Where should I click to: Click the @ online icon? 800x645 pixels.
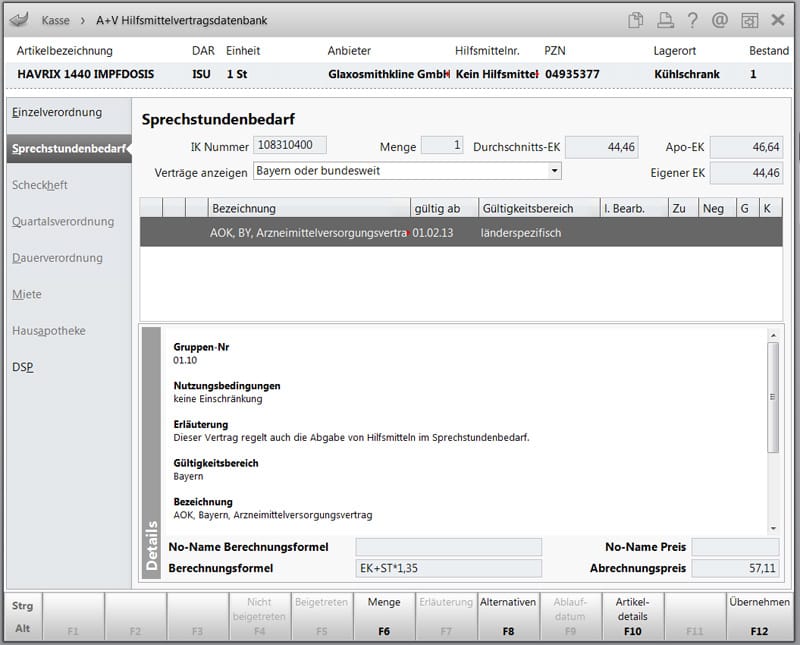point(719,20)
